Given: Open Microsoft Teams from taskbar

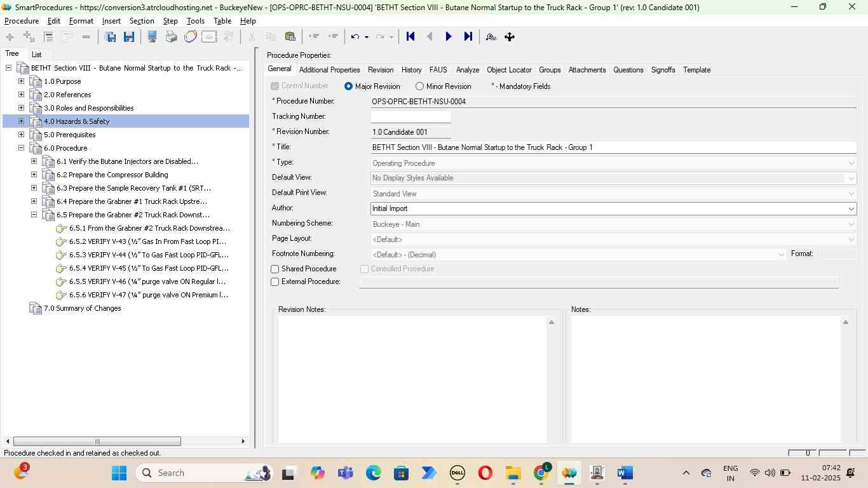Looking at the screenshot, I should point(345,473).
